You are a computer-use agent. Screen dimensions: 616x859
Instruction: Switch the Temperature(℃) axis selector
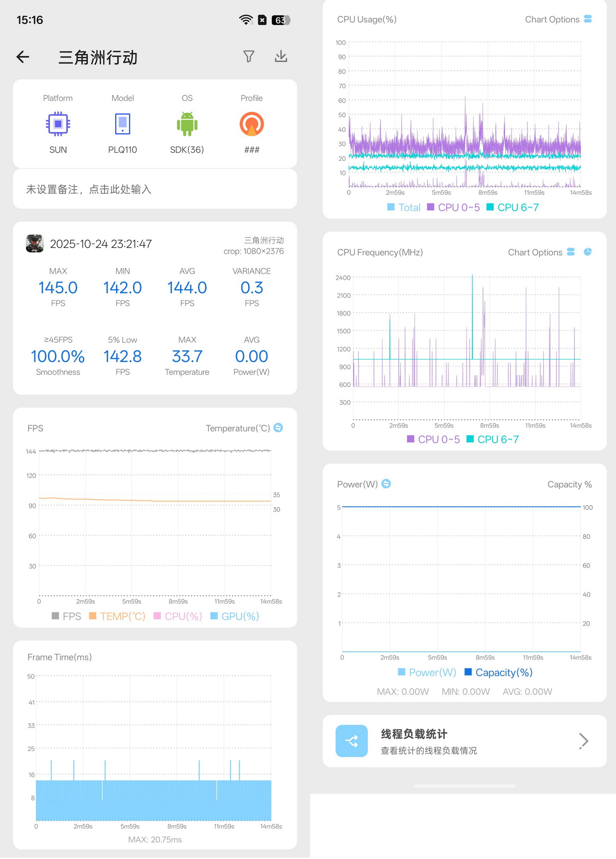(278, 428)
